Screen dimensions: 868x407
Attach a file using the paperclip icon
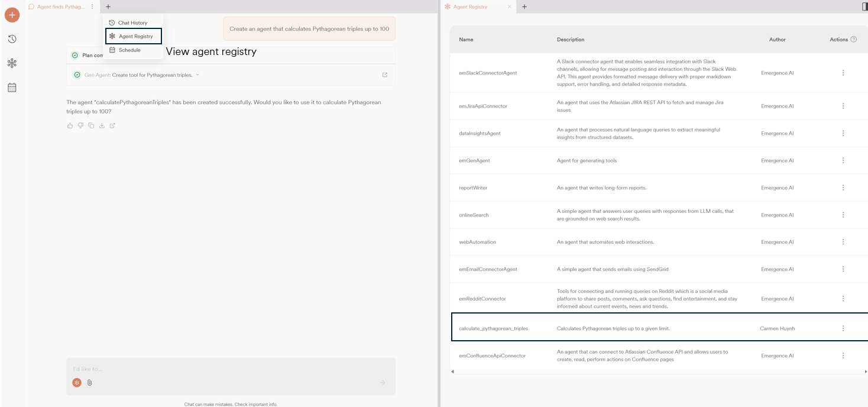(89, 382)
